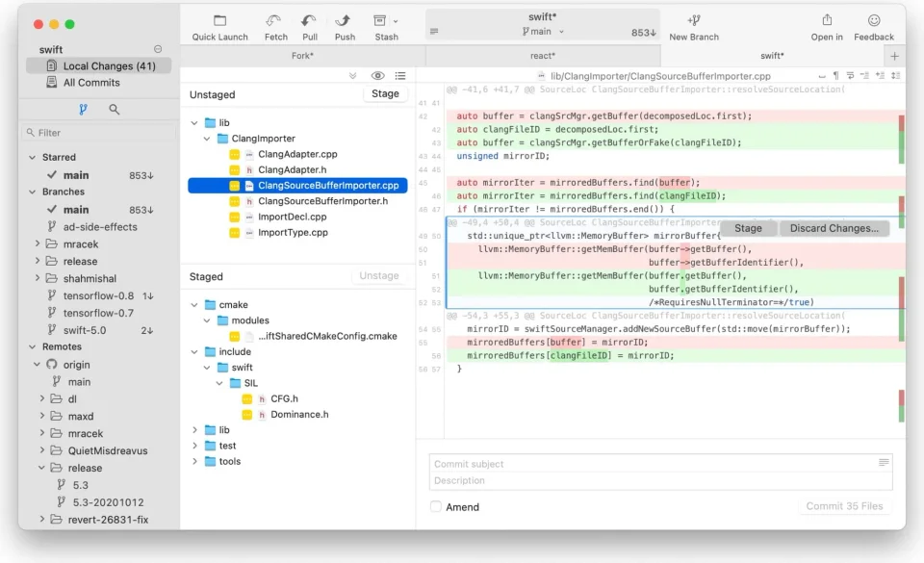The height and width of the screenshot is (563, 924).
Task: Expand the test folder in Staged
Action: point(194,446)
